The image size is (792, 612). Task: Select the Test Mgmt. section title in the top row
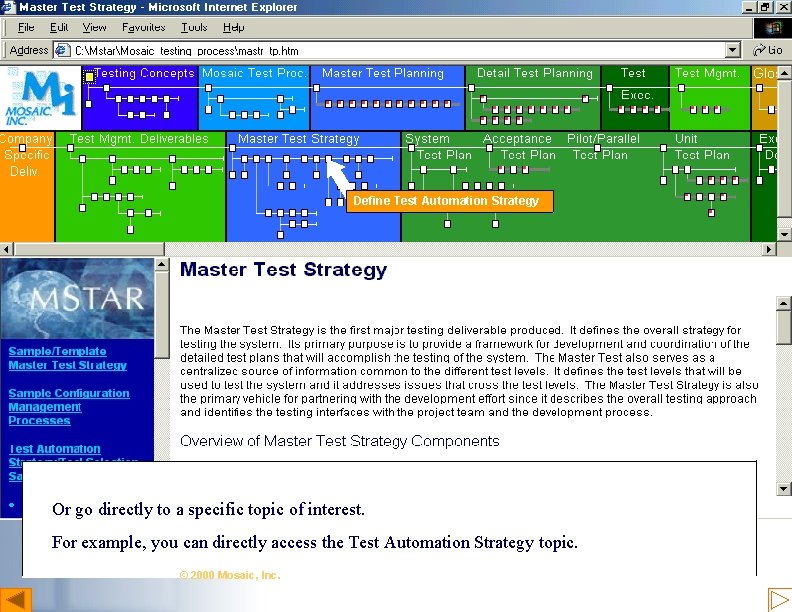[x=707, y=73]
